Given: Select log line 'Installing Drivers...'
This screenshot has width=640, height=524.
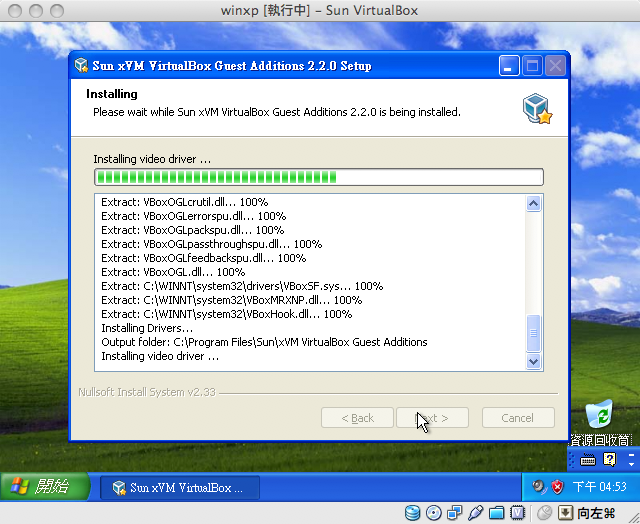Looking at the screenshot, I should (147, 328).
